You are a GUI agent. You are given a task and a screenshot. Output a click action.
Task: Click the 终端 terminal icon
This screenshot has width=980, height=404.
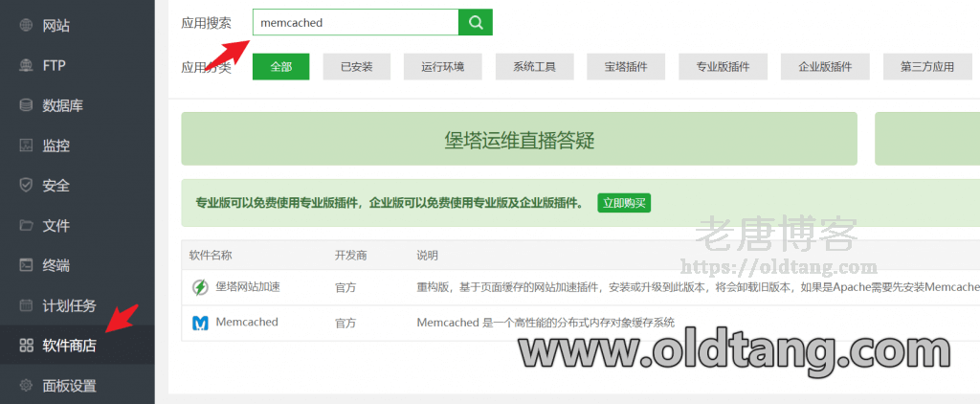point(27,265)
